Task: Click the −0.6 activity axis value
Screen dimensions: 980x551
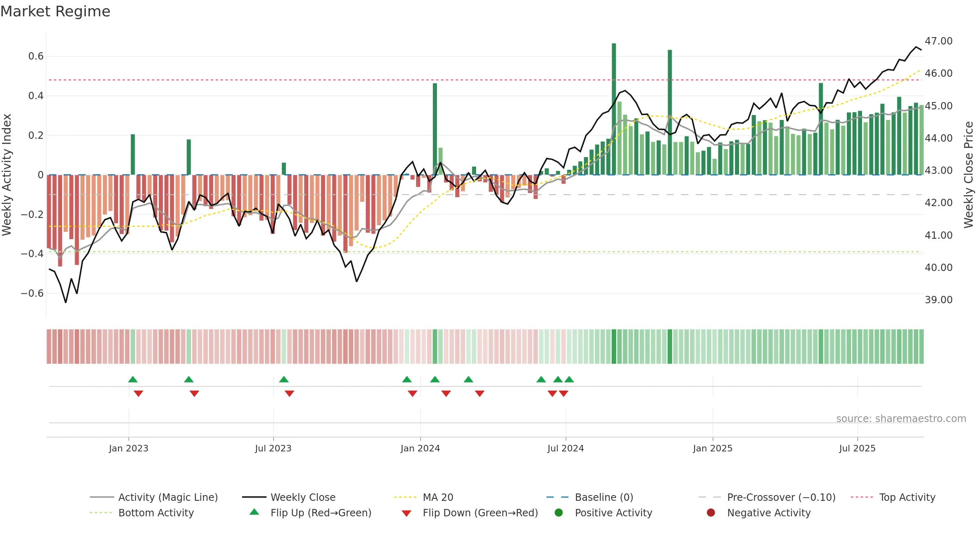Action: coord(32,293)
